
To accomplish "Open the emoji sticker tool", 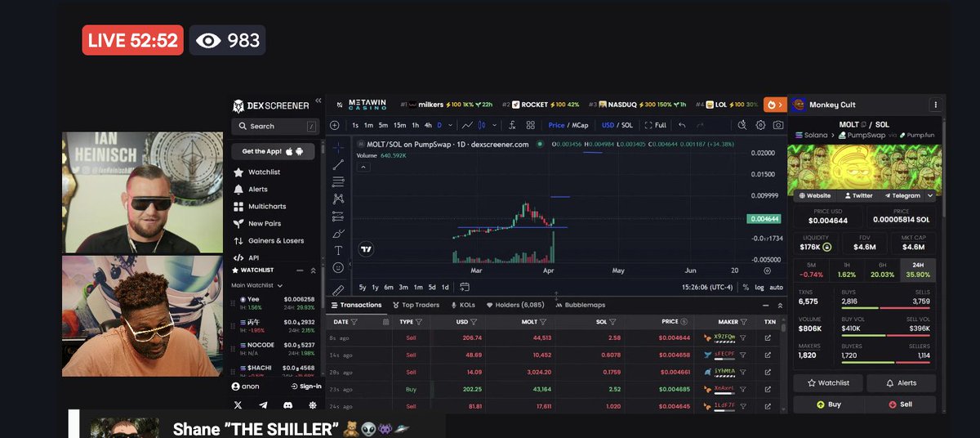I will pos(339,268).
